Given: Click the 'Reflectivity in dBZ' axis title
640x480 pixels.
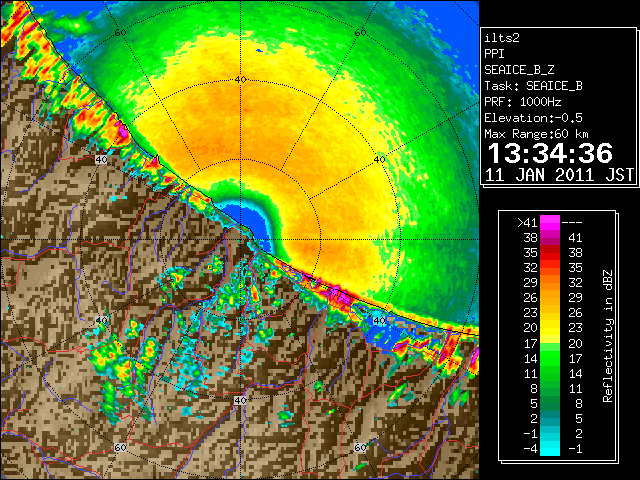Looking at the screenshot, I should click(607, 336).
